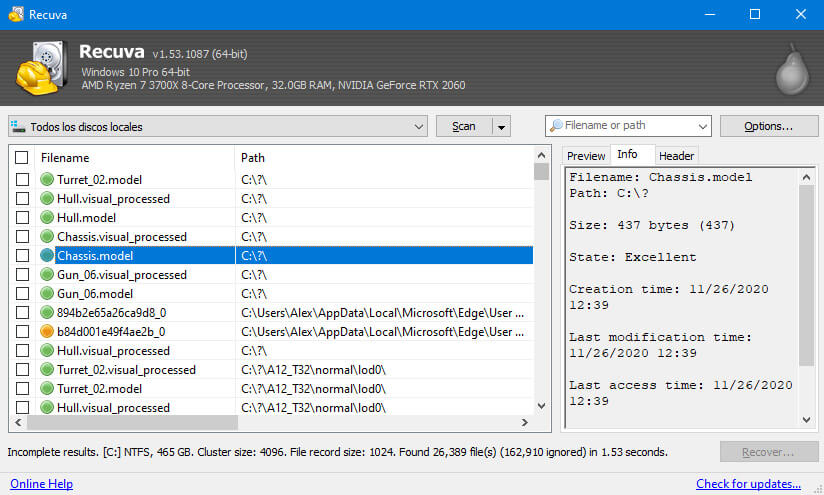Click the "Size: 437 bytes (437)" info line

(652, 225)
